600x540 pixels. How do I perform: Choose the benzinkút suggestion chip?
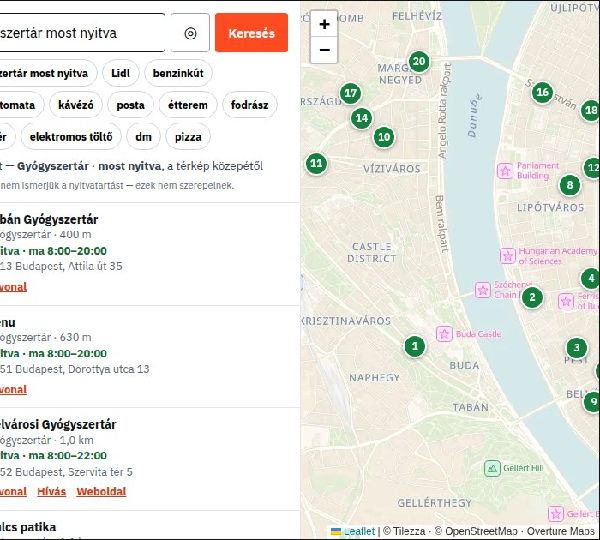tap(178, 73)
